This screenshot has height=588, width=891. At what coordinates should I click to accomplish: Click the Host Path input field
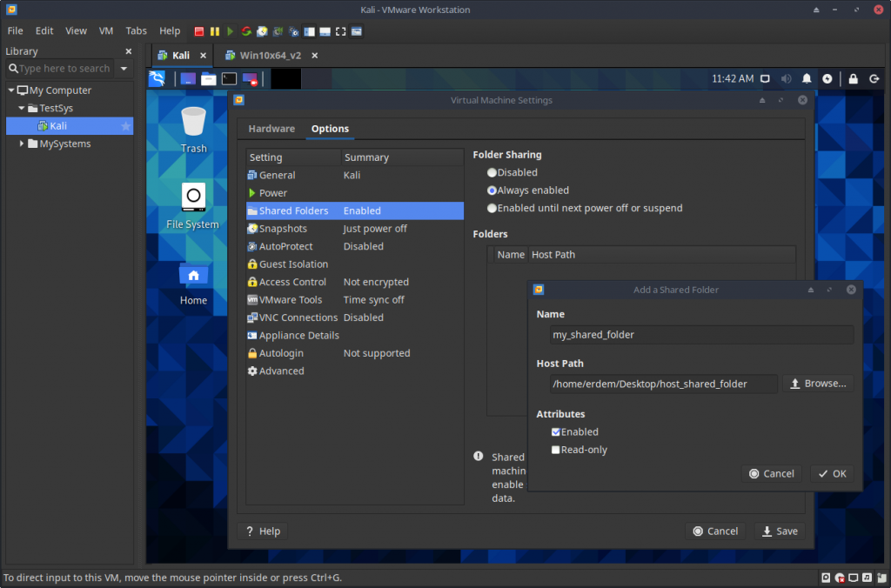pos(664,384)
